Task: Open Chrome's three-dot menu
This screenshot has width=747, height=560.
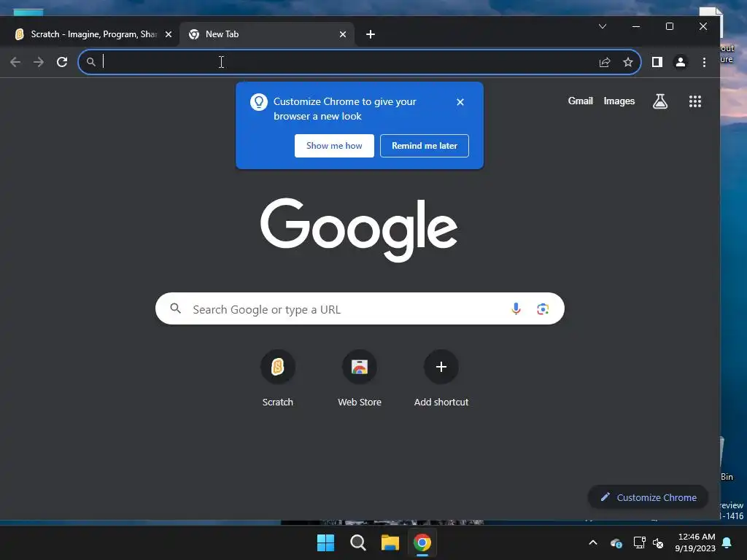Action: [x=704, y=62]
